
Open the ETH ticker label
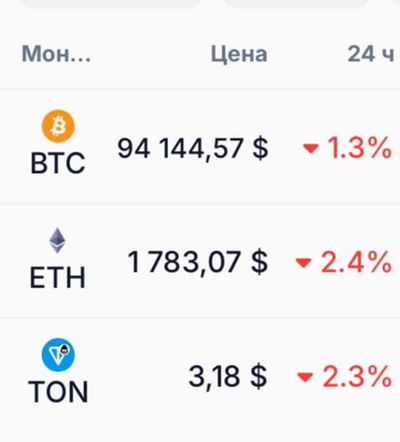tap(58, 277)
